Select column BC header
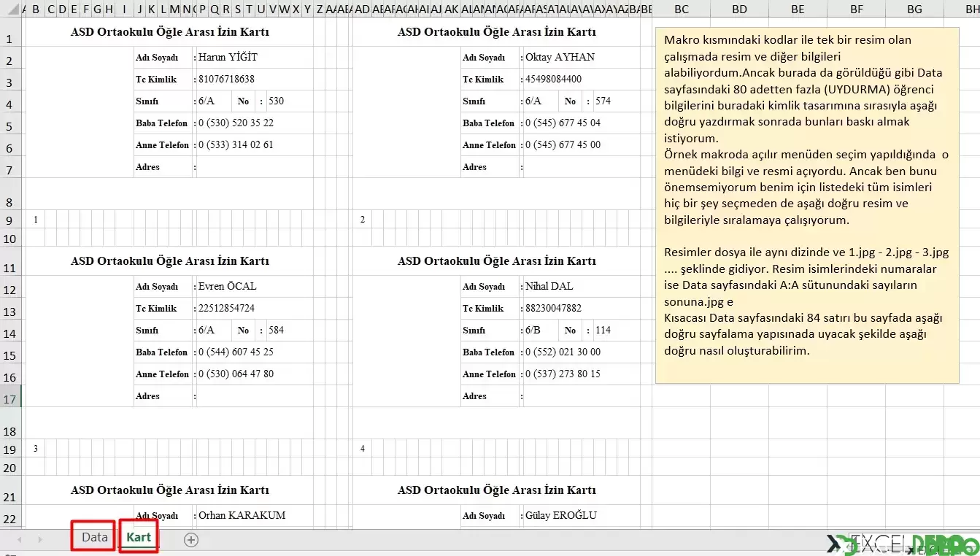The height and width of the screenshot is (556, 980). [x=681, y=9]
